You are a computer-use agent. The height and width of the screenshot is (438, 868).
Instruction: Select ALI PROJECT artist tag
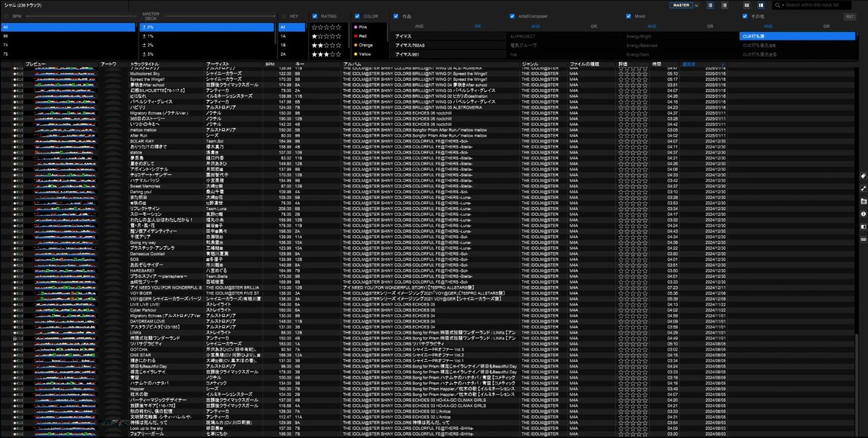tap(564, 36)
